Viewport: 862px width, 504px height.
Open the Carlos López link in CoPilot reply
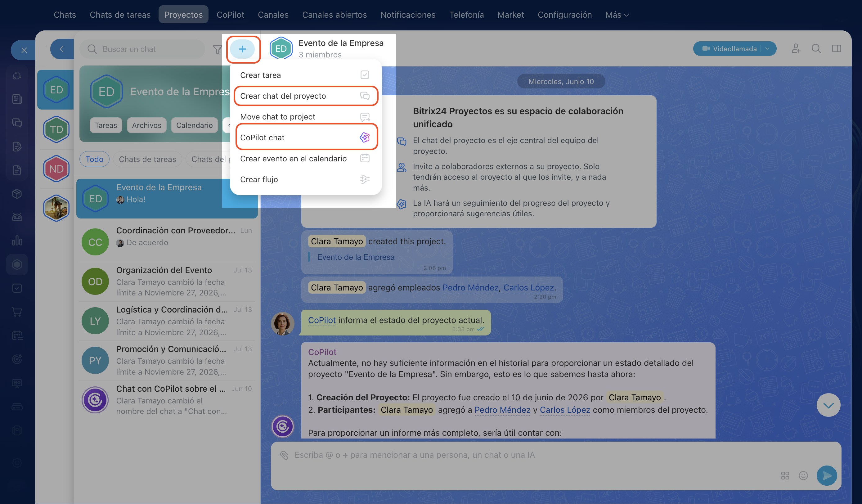pyautogui.click(x=565, y=410)
